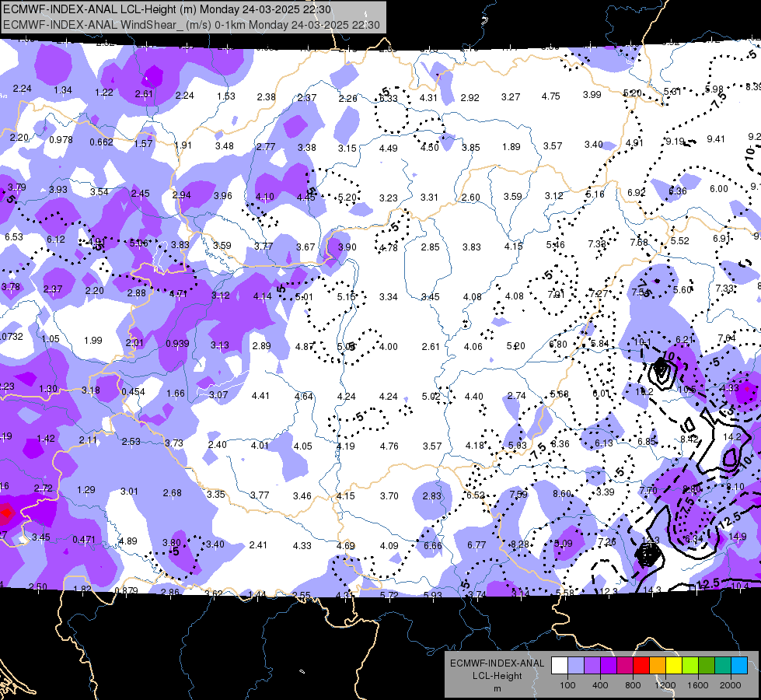Viewport: 761px width, 700px height.
Task: Click the legend's ECMWF-INDEX-ANAL label
Action: pyautogui.click(x=497, y=663)
